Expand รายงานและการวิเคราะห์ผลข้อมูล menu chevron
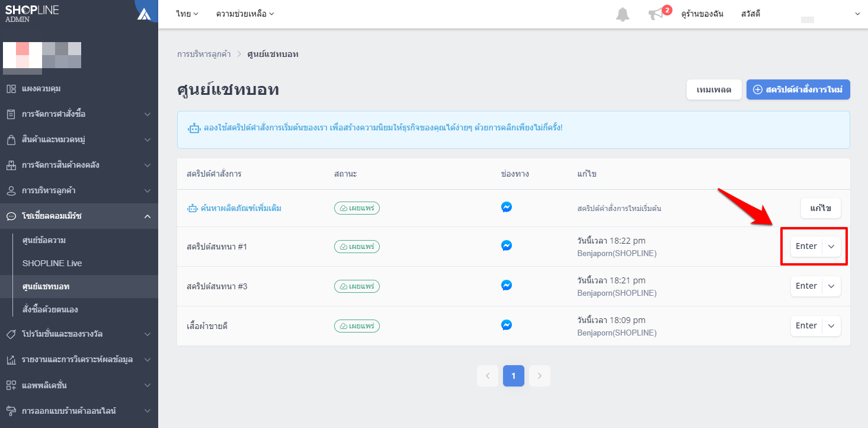The height and width of the screenshot is (428, 868). [x=148, y=360]
